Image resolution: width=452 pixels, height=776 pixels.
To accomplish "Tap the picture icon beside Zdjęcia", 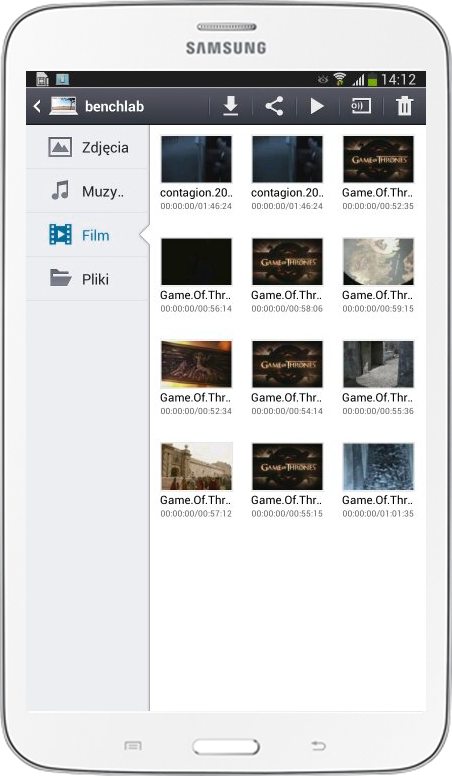I will [60, 147].
